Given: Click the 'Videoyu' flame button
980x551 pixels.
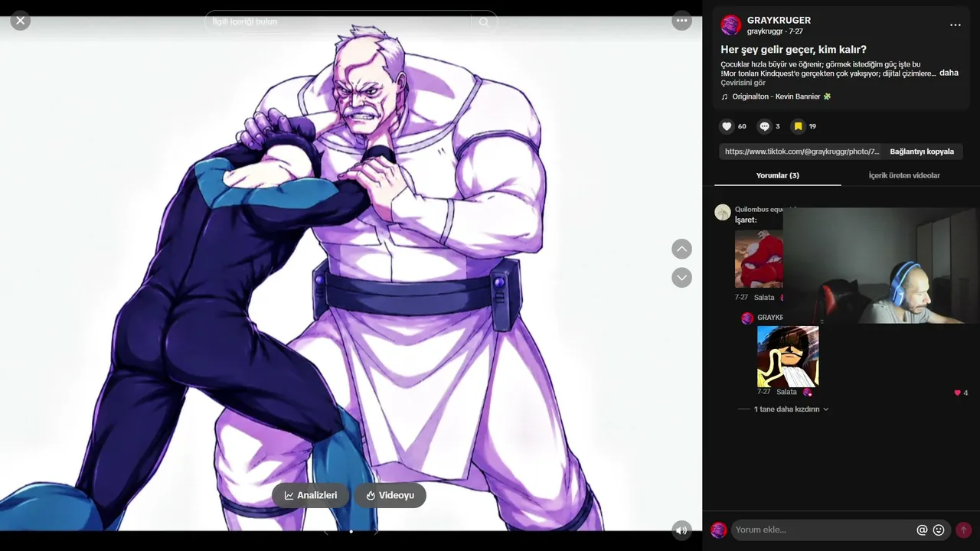Looking at the screenshot, I should pyautogui.click(x=390, y=495).
